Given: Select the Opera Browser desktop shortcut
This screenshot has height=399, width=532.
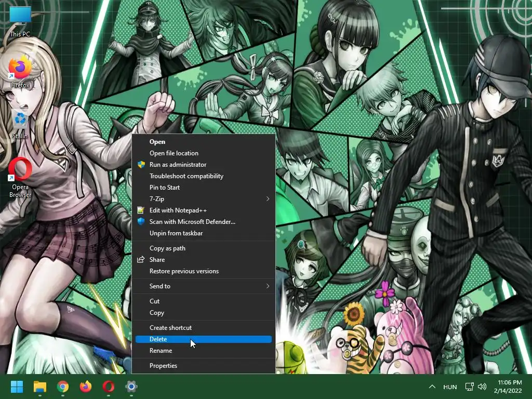Looking at the screenshot, I should click(x=20, y=177).
